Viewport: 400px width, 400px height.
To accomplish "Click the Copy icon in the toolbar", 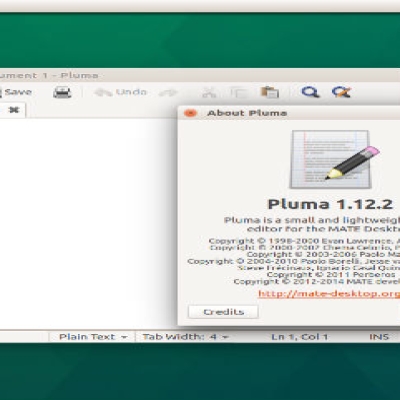I will (239, 92).
